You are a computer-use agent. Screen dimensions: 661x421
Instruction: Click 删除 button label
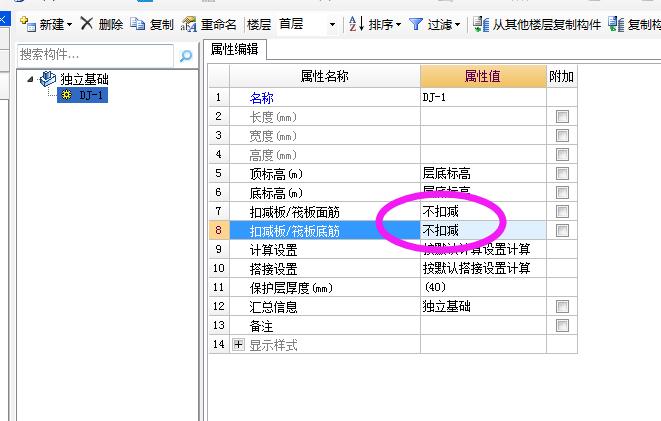111,24
